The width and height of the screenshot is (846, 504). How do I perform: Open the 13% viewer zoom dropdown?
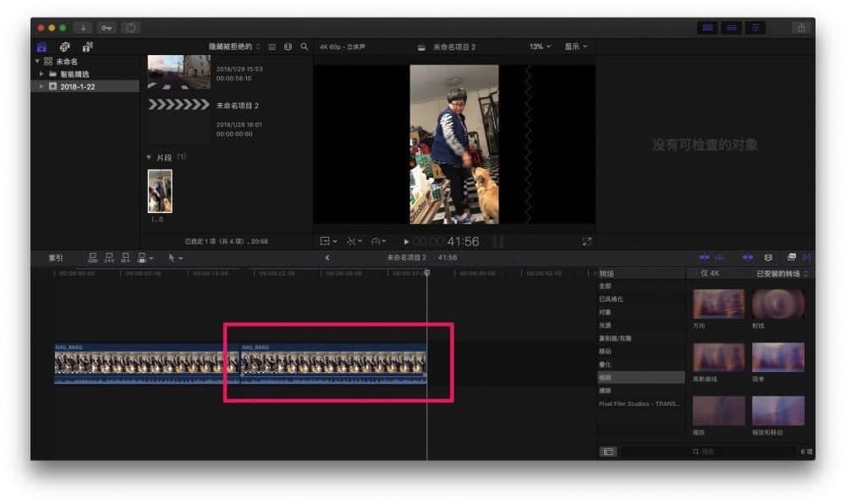(x=540, y=47)
